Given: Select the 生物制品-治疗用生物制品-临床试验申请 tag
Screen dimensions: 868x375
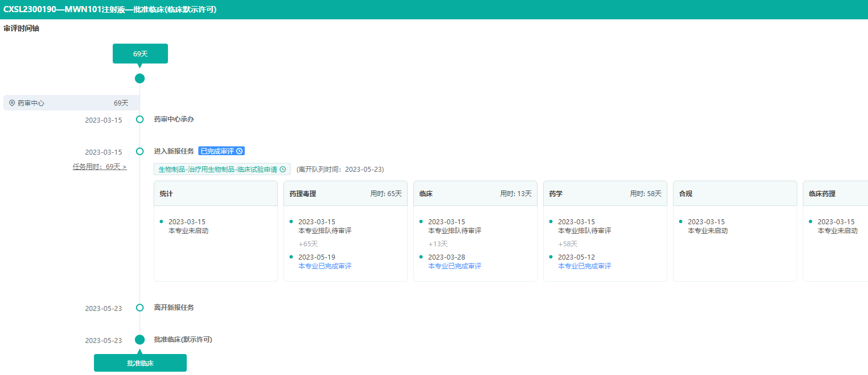Looking at the screenshot, I should (218, 170).
